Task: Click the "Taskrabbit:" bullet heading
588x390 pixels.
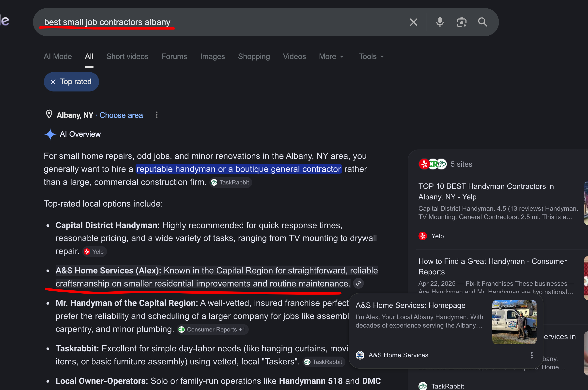Action: [x=77, y=348]
